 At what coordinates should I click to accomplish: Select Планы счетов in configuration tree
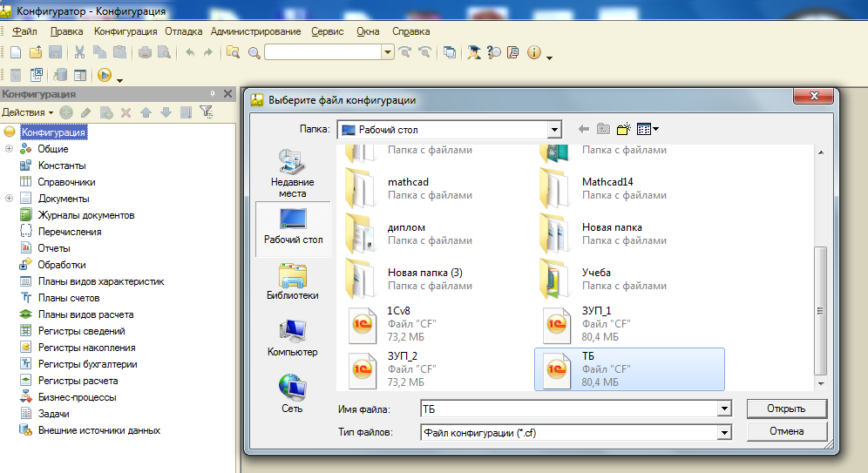[x=69, y=298]
